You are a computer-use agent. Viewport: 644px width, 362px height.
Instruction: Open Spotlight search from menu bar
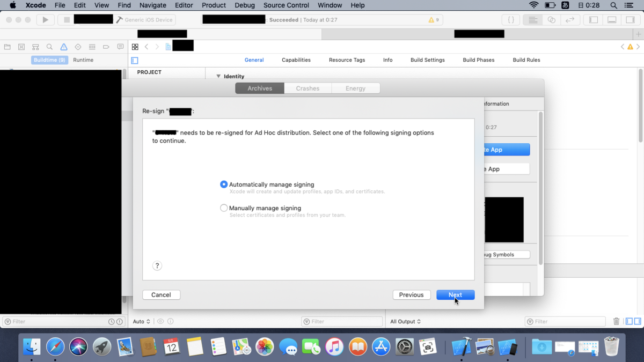click(613, 5)
